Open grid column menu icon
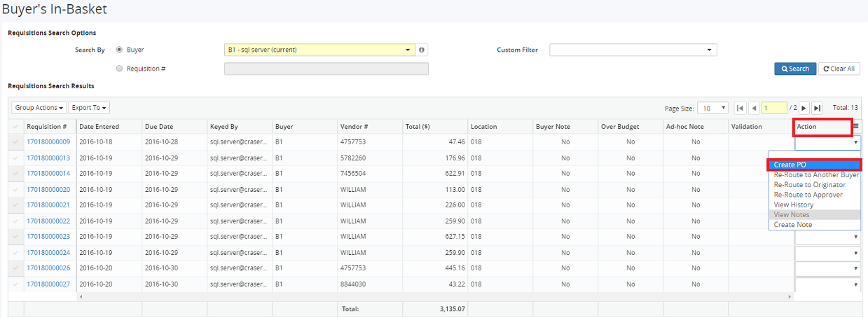Viewport: 868px width, 318px height. click(x=855, y=127)
